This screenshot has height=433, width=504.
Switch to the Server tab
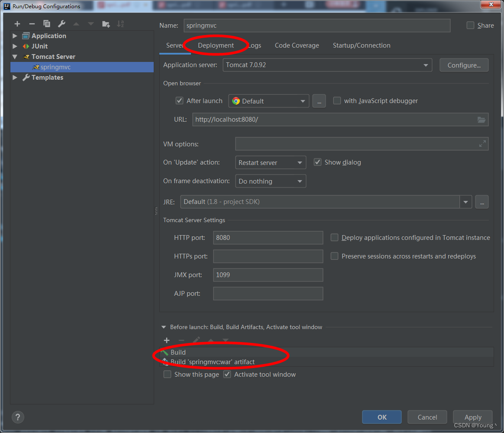click(174, 45)
